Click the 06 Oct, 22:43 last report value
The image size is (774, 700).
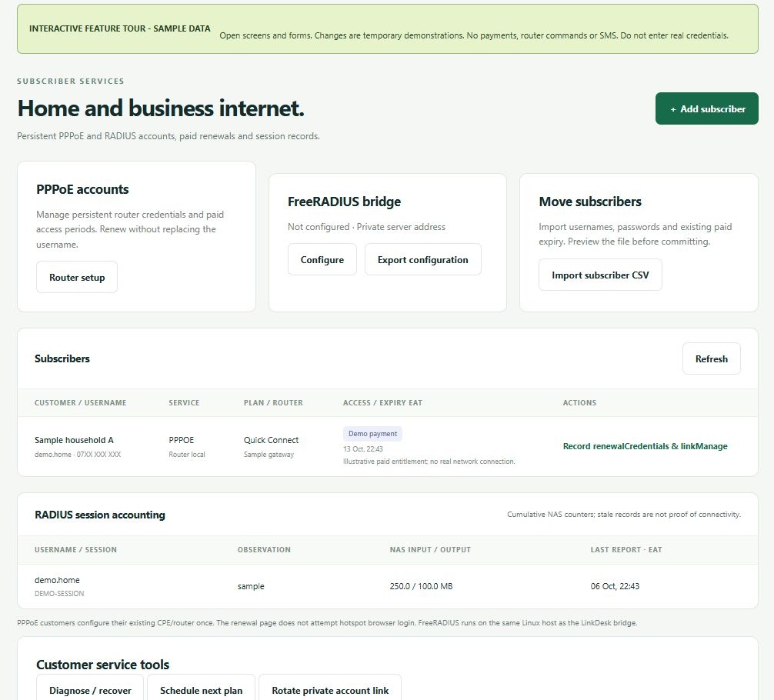[x=615, y=586]
